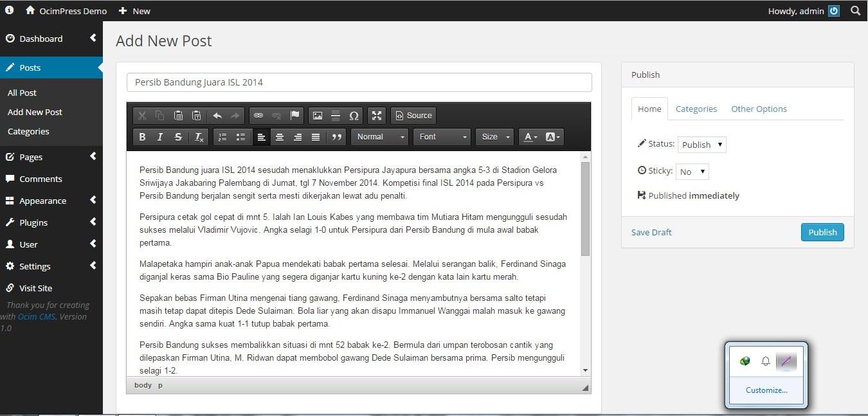Open the Other Options tab
Screen dimensions: 868x416
(759, 109)
